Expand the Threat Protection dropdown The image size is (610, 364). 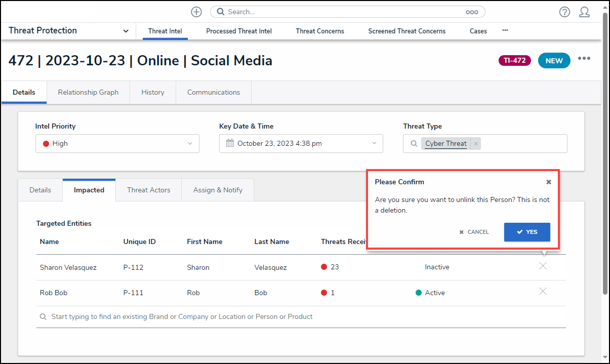126,31
